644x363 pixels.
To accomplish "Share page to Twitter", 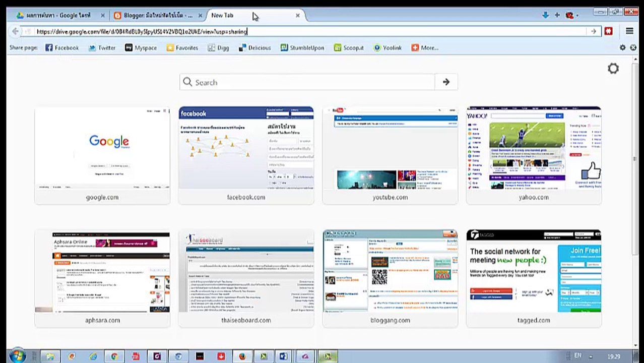I will [x=102, y=48].
